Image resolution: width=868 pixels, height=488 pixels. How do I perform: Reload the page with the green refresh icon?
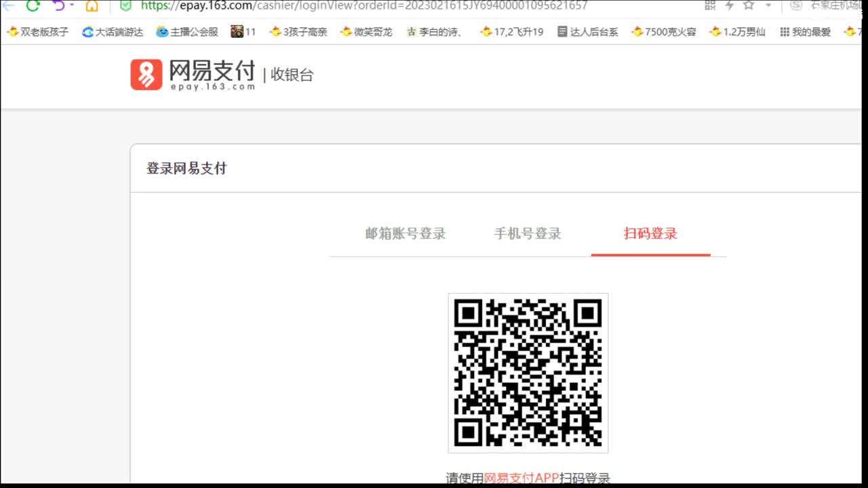(33, 5)
